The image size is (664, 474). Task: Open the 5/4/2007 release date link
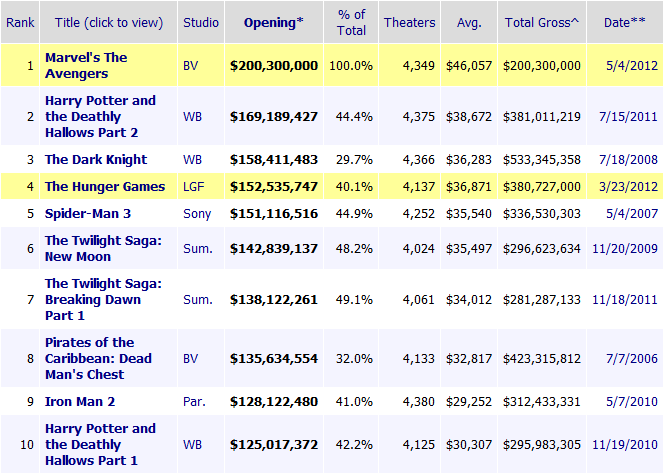click(632, 213)
